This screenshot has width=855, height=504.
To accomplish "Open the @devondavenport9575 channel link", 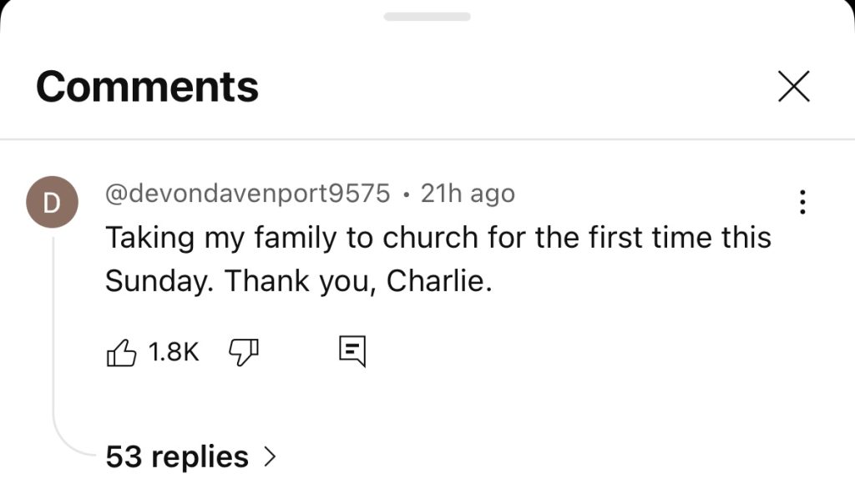I will point(247,194).
